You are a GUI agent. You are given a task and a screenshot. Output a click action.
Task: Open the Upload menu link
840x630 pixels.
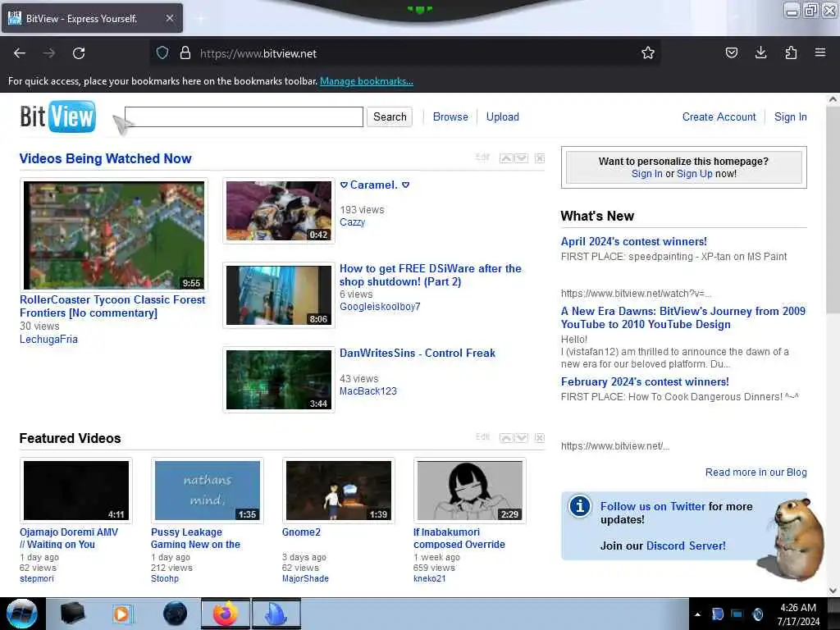tap(503, 116)
